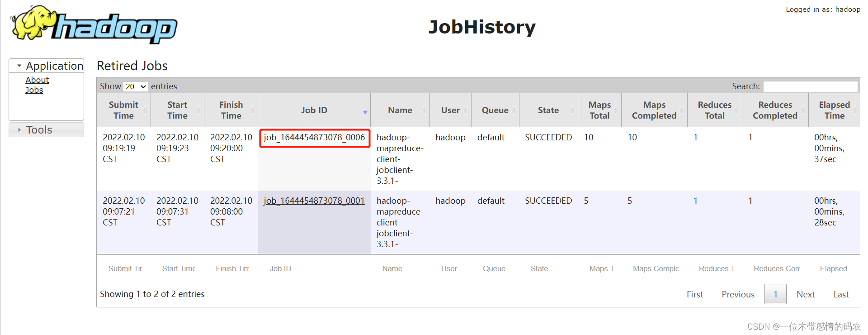Sort by State column header

pyautogui.click(x=548, y=110)
